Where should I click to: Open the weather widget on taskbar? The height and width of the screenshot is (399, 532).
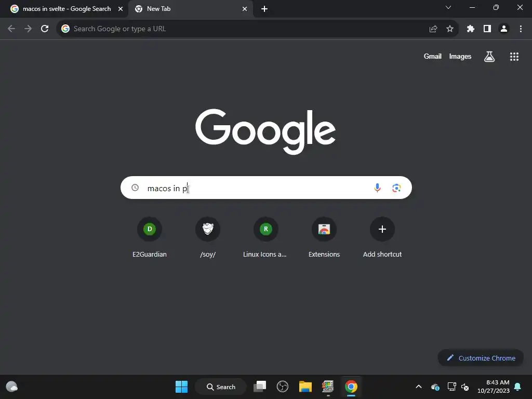tap(12, 387)
